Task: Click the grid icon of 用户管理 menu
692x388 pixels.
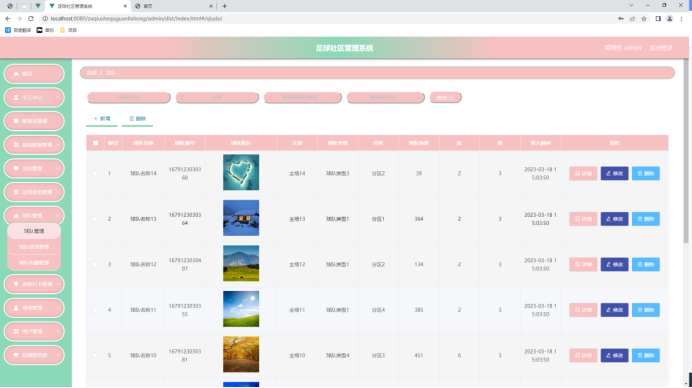Action: click(x=16, y=331)
